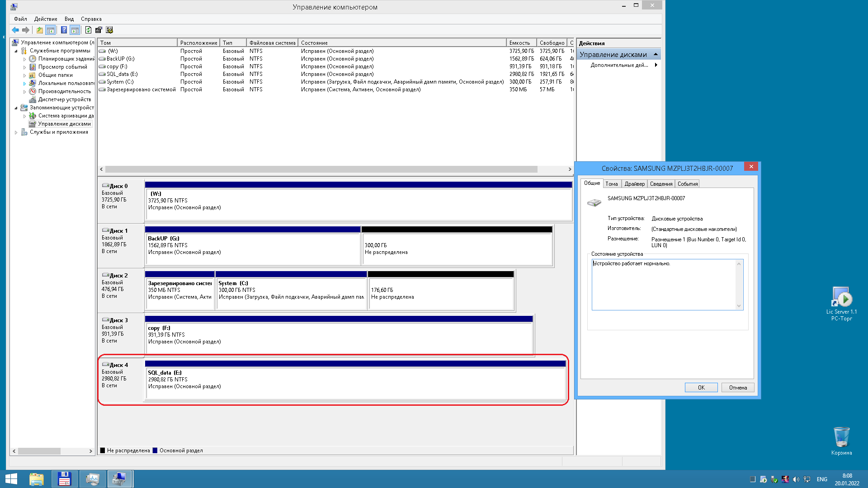Select System (C:) partition on Диск 2
Viewport: 868px width, 488px height.
pyautogui.click(x=291, y=290)
